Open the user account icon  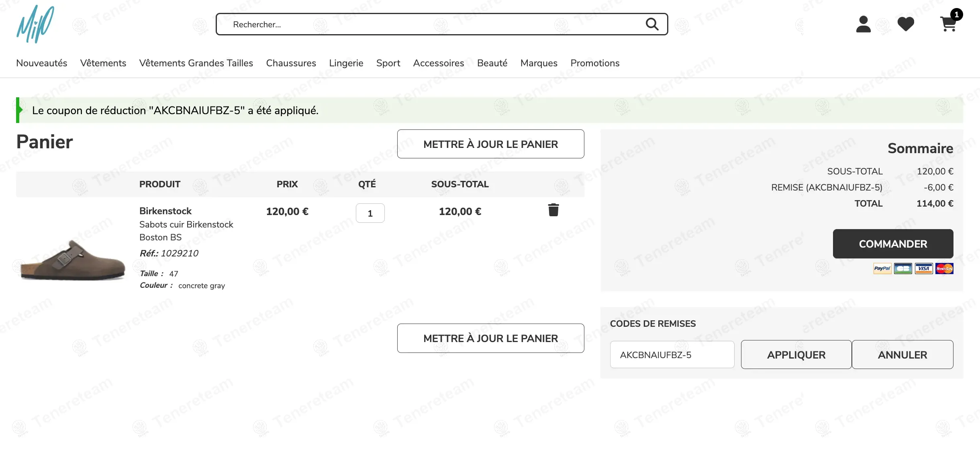[863, 24]
